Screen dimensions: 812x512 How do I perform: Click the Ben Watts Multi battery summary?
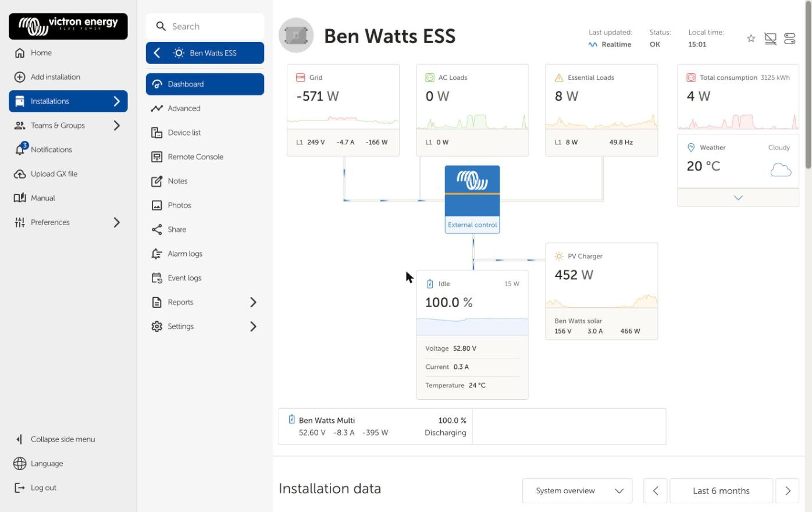376,426
